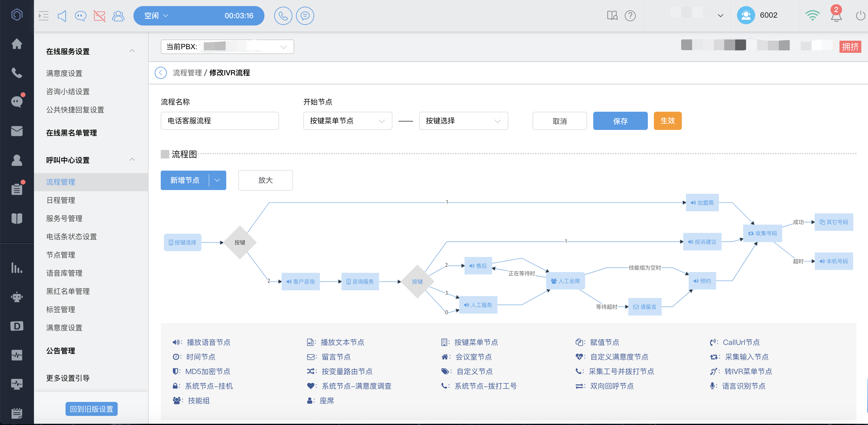Click the chat bubble face icon in top bar
Viewport: 868px width, 425px height.
point(81,16)
